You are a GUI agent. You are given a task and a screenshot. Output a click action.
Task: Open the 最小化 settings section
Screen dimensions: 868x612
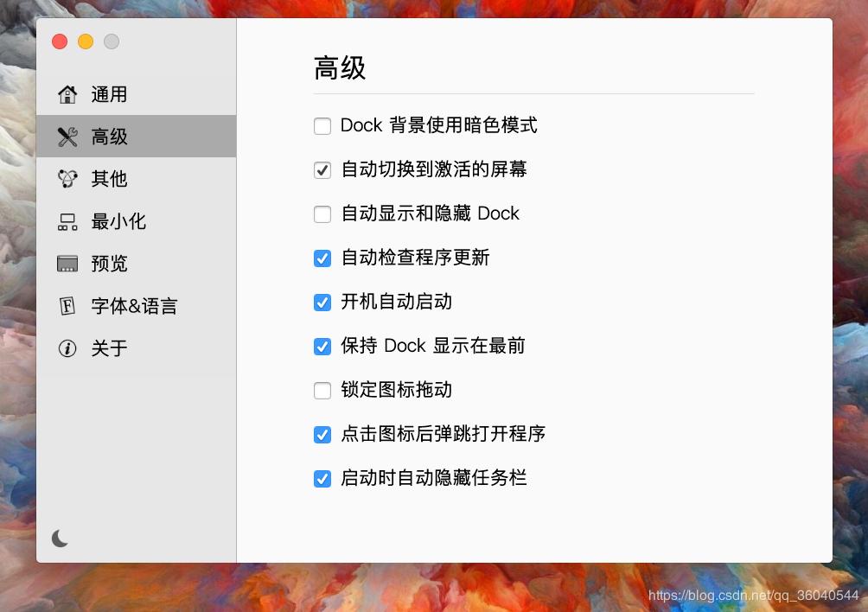117,221
